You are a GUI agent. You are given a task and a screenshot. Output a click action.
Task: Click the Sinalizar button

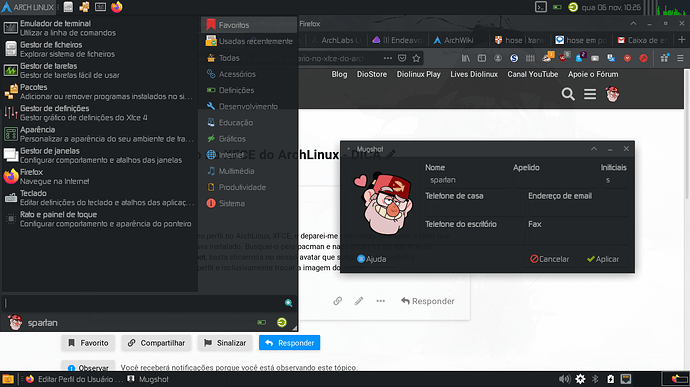tap(225, 343)
